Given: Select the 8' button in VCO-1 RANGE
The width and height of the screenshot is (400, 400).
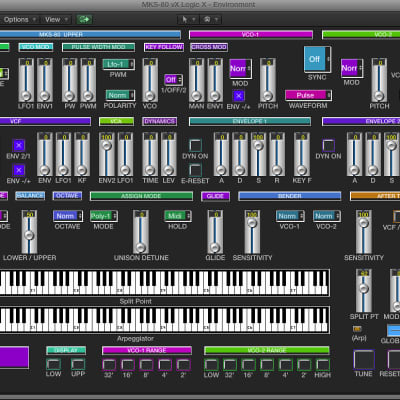Looking at the screenshot, I should pyautogui.click(x=146, y=365).
